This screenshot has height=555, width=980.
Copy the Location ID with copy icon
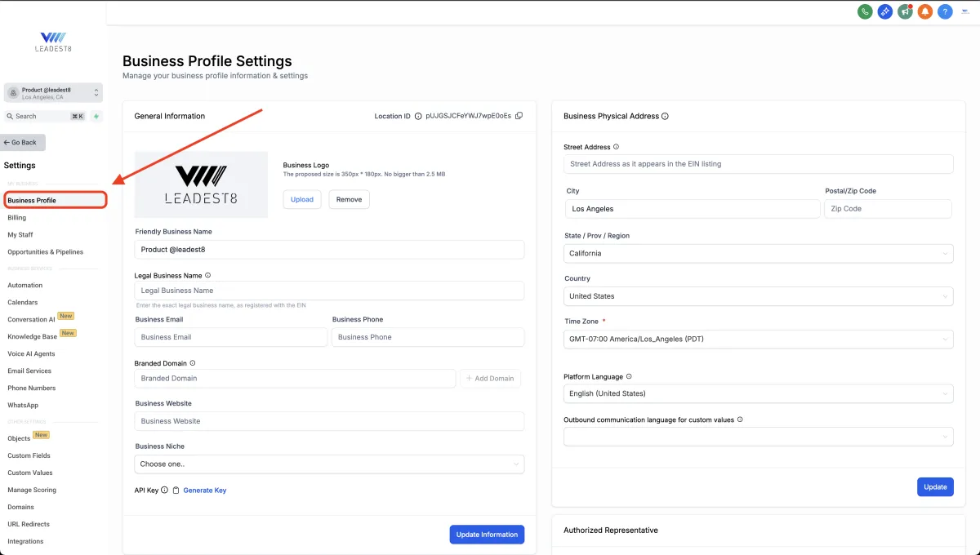point(519,116)
